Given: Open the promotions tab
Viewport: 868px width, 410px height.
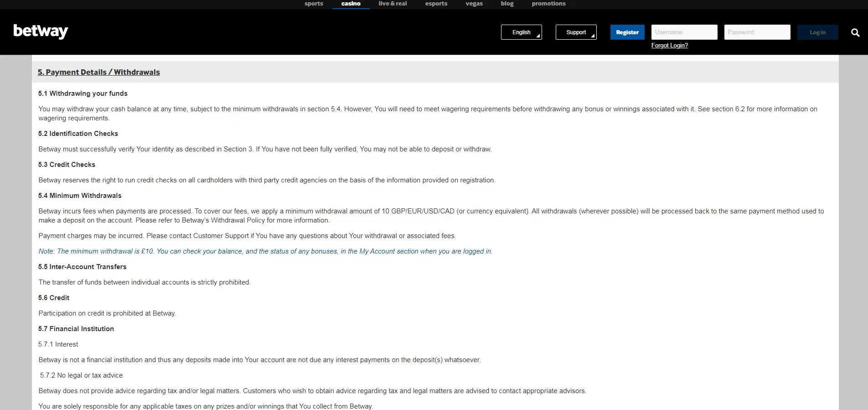Looking at the screenshot, I should [548, 4].
